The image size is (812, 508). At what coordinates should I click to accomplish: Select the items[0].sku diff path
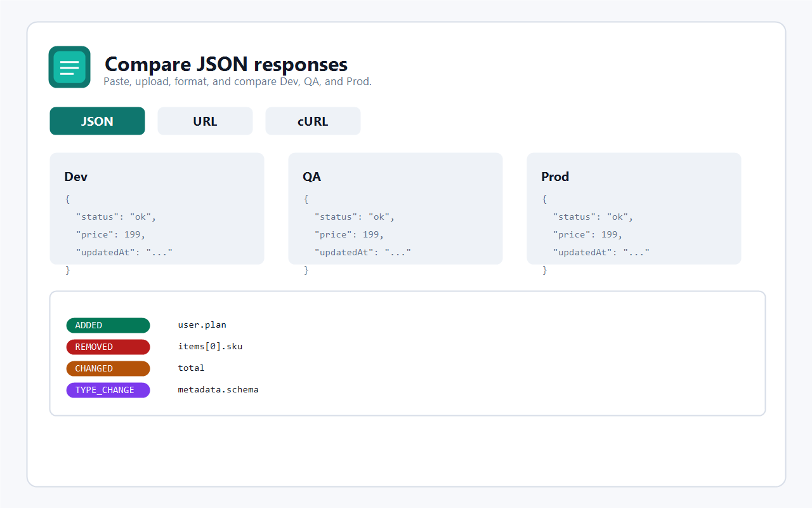[210, 347]
